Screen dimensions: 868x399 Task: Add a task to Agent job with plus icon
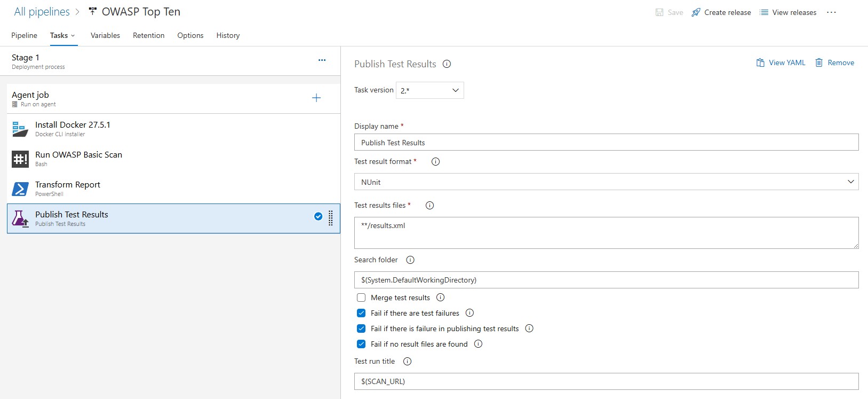pyautogui.click(x=316, y=98)
